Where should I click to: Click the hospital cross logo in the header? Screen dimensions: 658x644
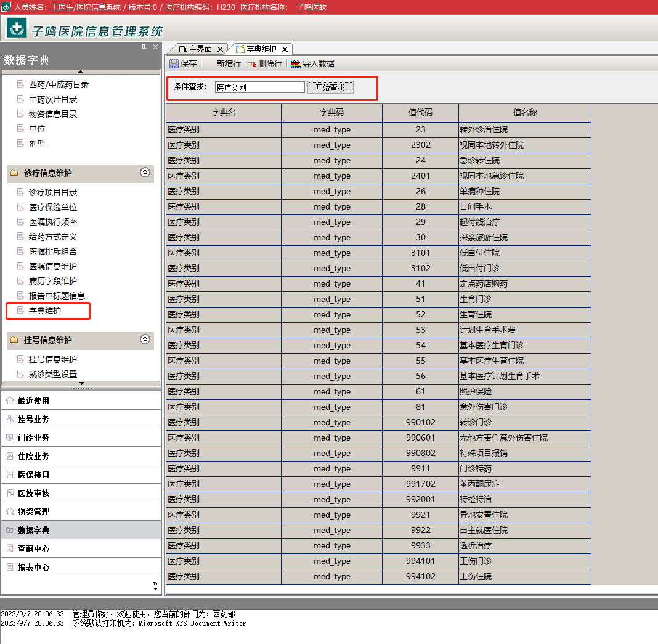17,28
